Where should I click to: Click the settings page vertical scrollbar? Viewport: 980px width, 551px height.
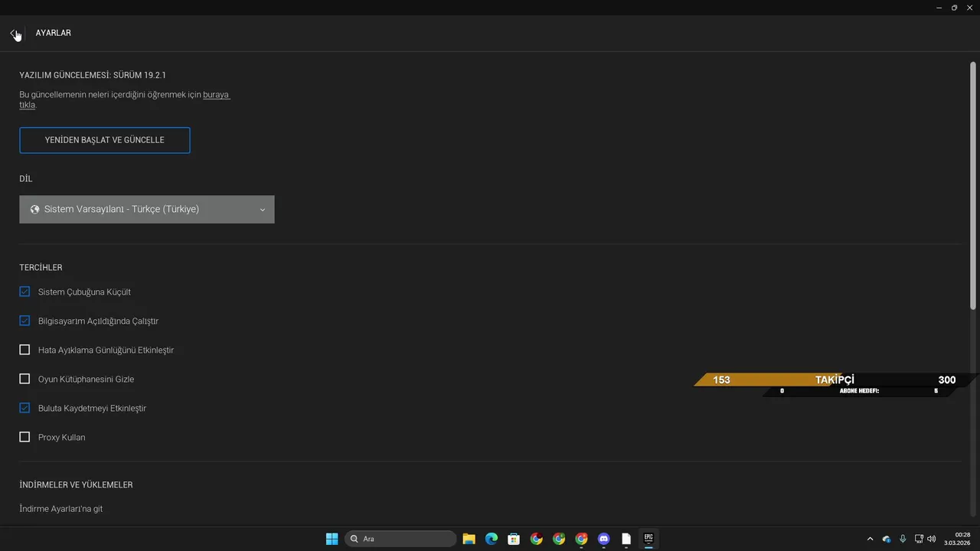click(x=973, y=184)
